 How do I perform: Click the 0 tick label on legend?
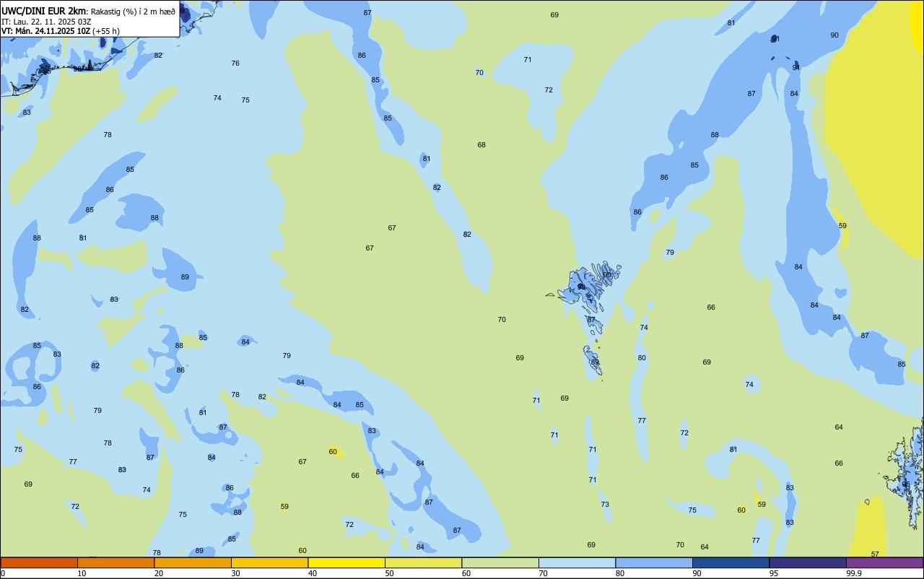(3, 573)
